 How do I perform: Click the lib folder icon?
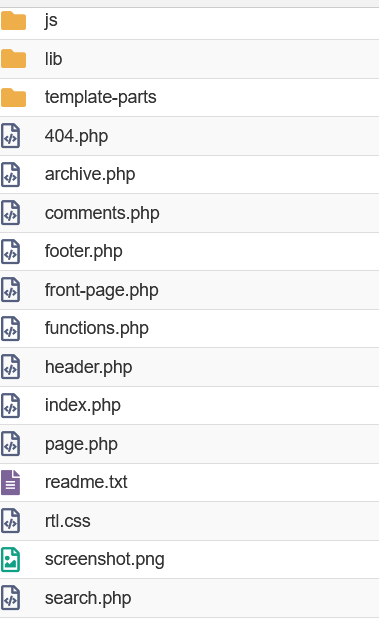tap(13, 59)
